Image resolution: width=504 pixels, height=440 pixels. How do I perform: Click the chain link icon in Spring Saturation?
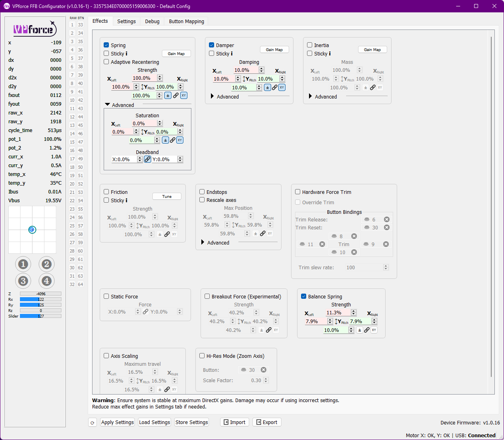click(173, 140)
